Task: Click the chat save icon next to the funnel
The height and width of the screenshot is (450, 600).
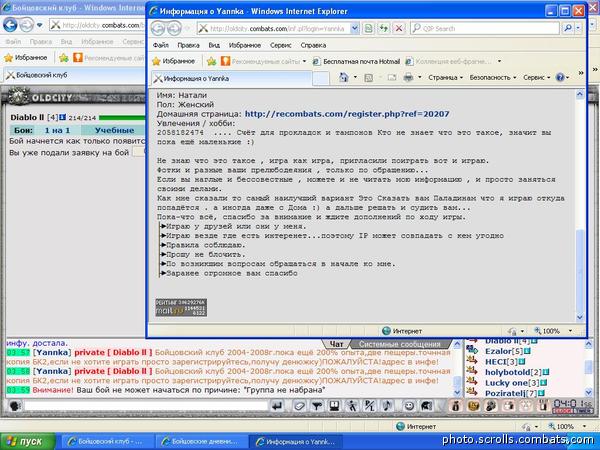Action: (334, 406)
